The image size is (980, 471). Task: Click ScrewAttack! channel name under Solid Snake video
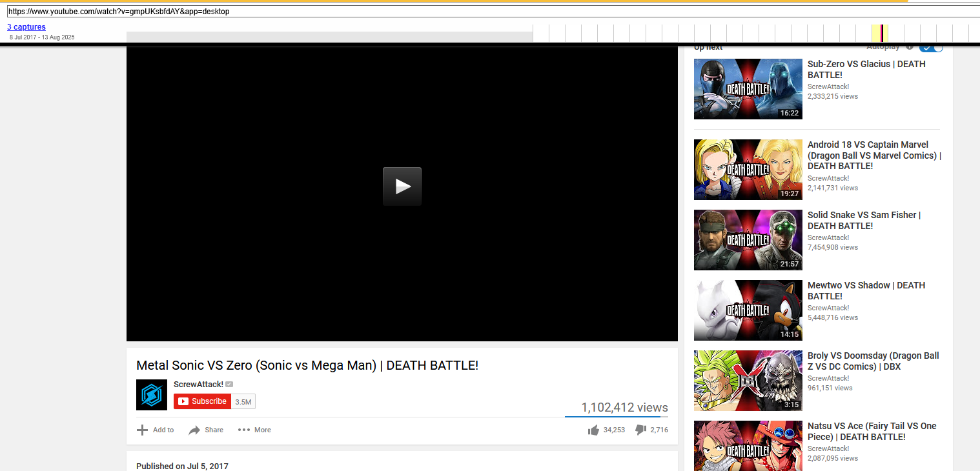pos(828,238)
